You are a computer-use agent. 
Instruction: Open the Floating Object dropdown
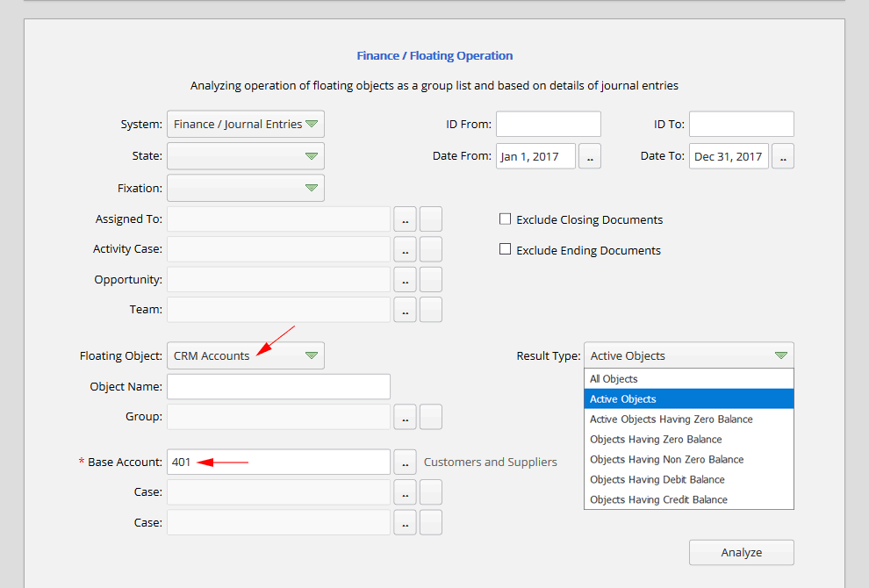pos(245,355)
